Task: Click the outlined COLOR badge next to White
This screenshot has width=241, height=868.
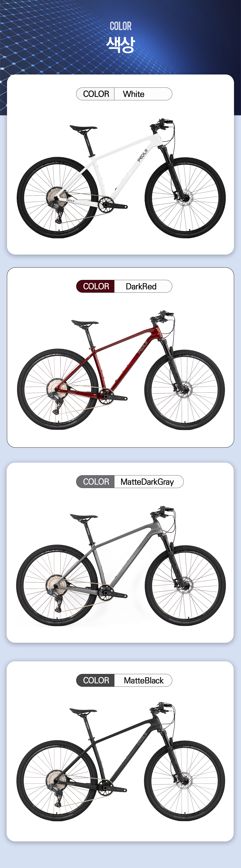Action: pyautogui.click(x=95, y=94)
